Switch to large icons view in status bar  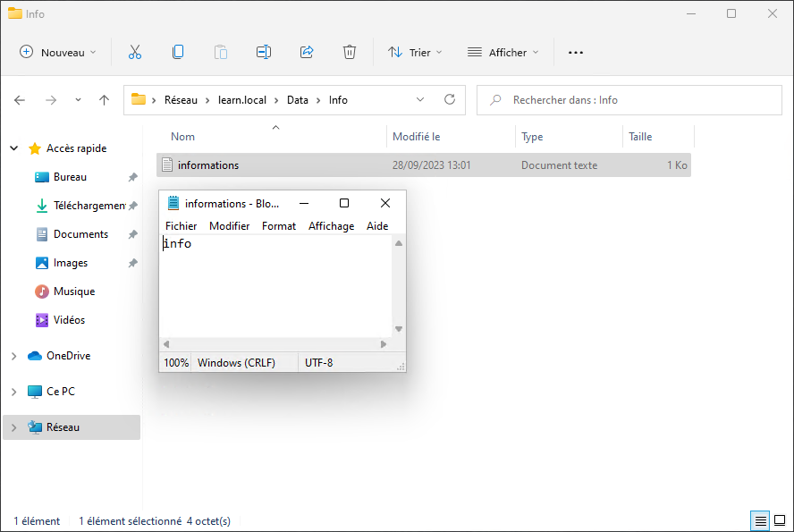tap(780, 520)
